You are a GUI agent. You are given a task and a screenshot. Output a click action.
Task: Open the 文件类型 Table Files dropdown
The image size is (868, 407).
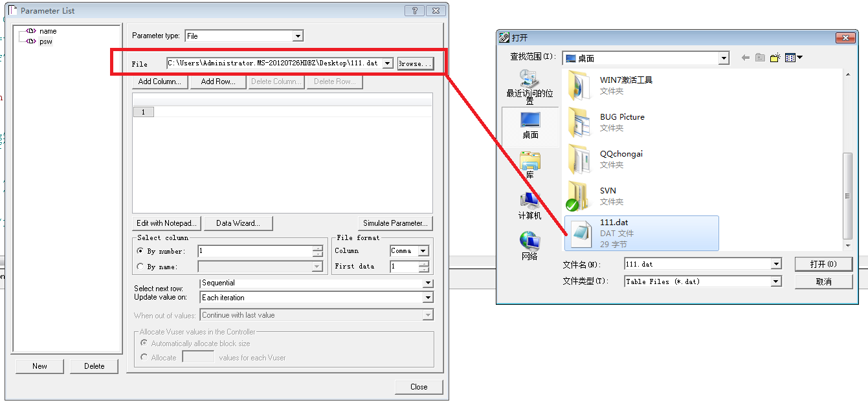(x=777, y=281)
